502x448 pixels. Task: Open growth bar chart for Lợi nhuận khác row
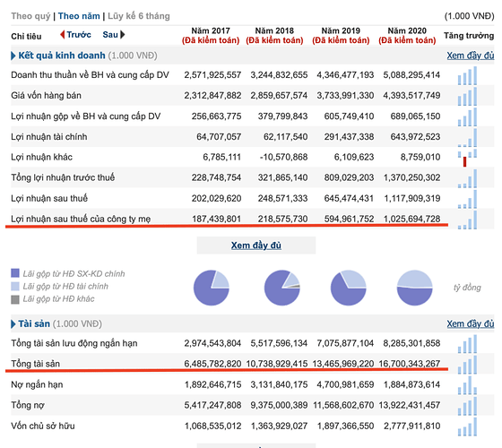[x=467, y=158]
